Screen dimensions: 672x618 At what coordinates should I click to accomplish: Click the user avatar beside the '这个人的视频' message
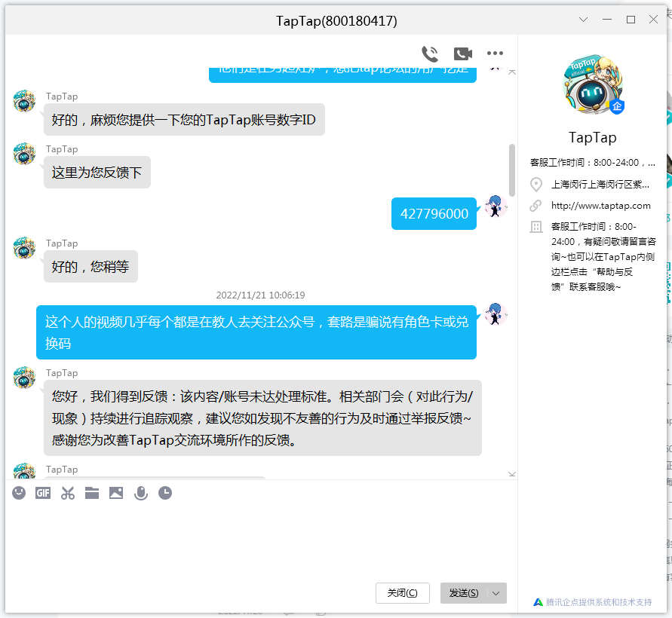pos(496,314)
